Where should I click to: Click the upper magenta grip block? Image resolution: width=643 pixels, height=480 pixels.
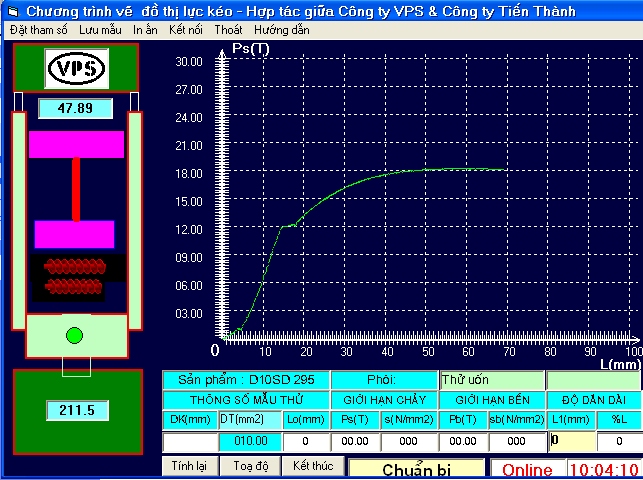(x=76, y=144)
